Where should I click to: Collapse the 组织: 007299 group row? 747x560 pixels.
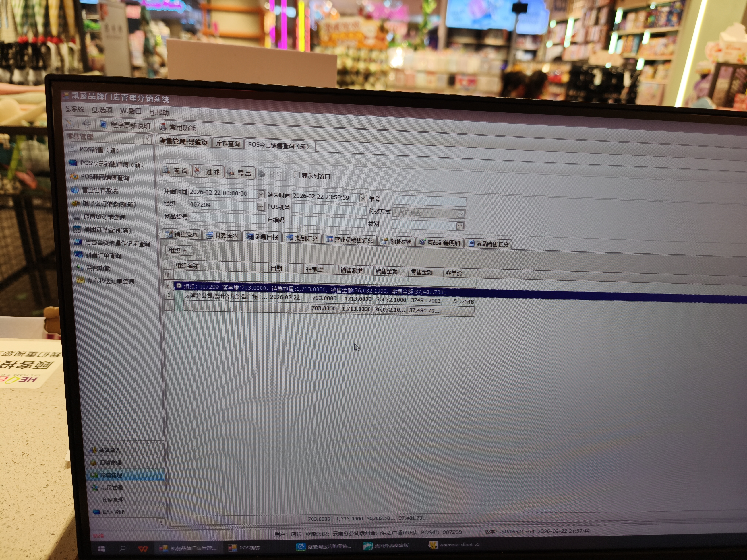click(179, 286)
